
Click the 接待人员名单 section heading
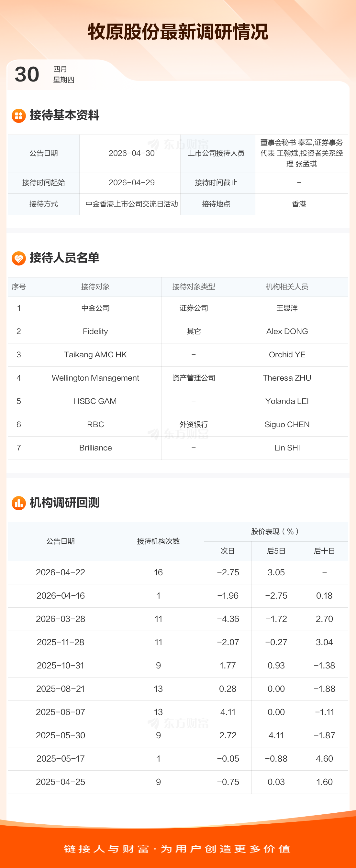click(x=64, y=258)
